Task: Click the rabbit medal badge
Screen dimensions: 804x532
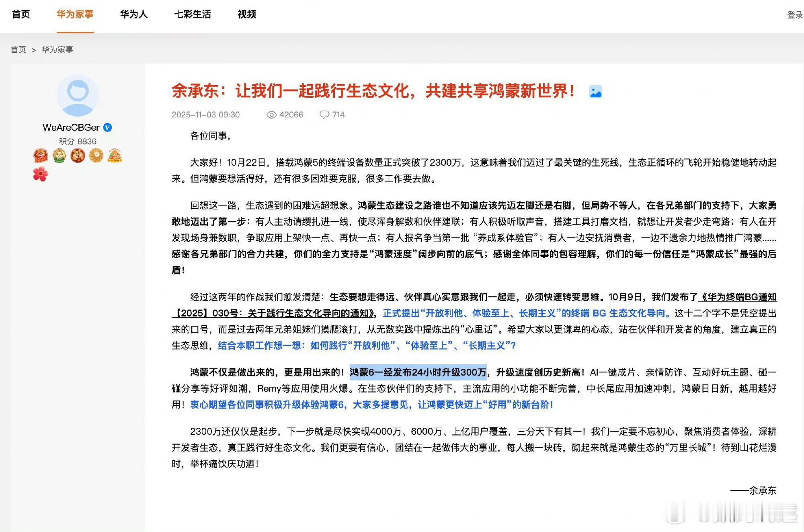Action: pos(59,155)
